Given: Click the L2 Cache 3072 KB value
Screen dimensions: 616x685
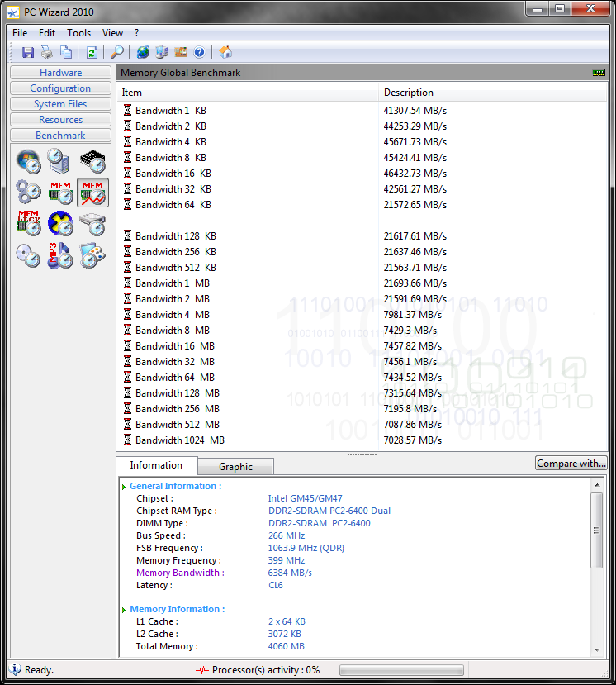Looking at the screenshot, I should tap(284, 634).
